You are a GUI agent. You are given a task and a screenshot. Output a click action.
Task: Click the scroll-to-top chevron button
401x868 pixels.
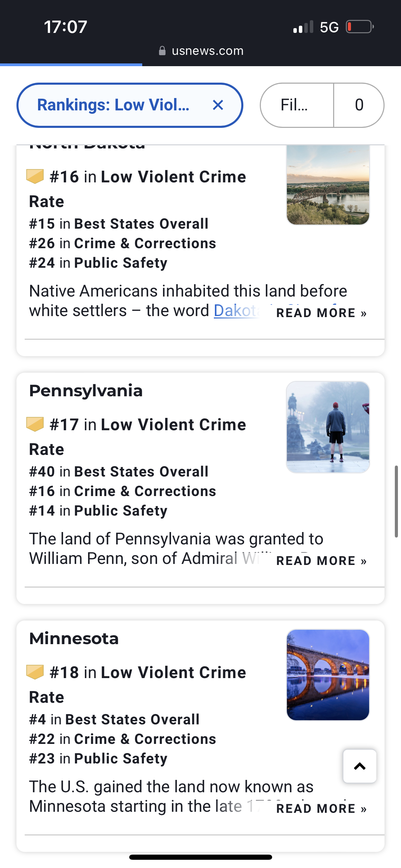[x=360, y=766]
